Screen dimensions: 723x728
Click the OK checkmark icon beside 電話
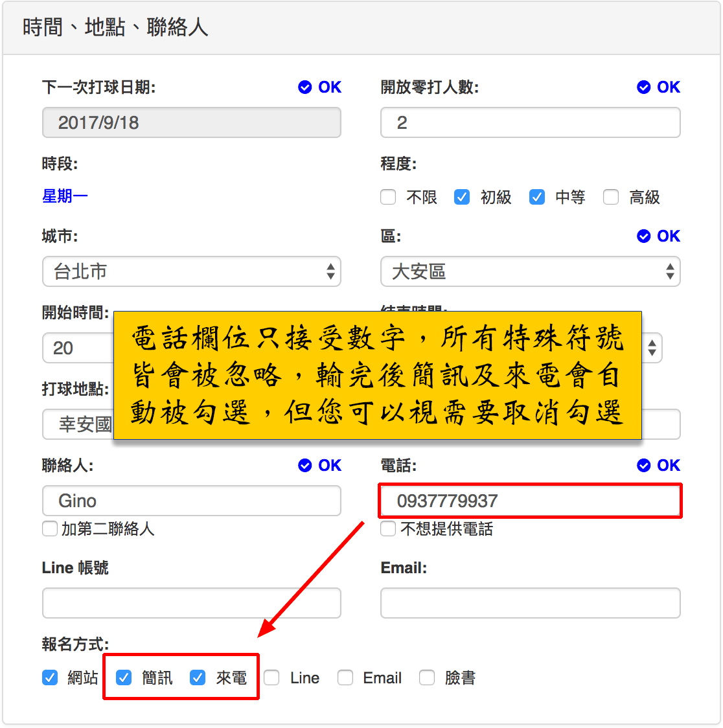click(643, 466)
